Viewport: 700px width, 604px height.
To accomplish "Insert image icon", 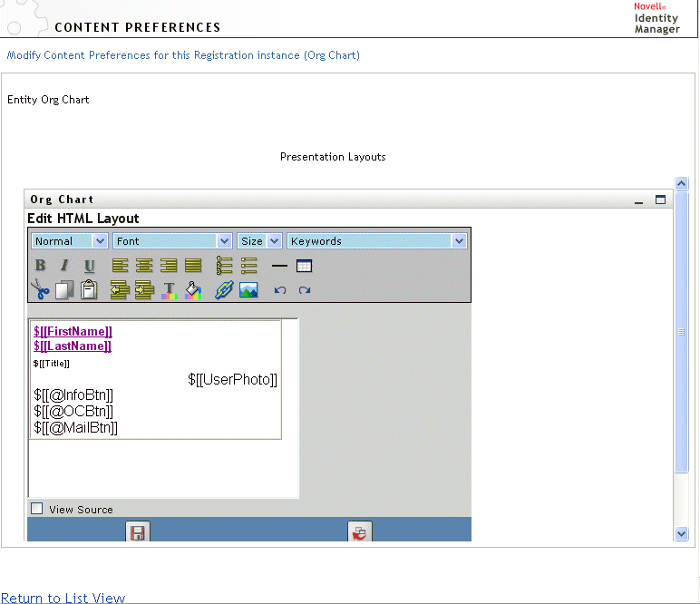I will (248, 290).
